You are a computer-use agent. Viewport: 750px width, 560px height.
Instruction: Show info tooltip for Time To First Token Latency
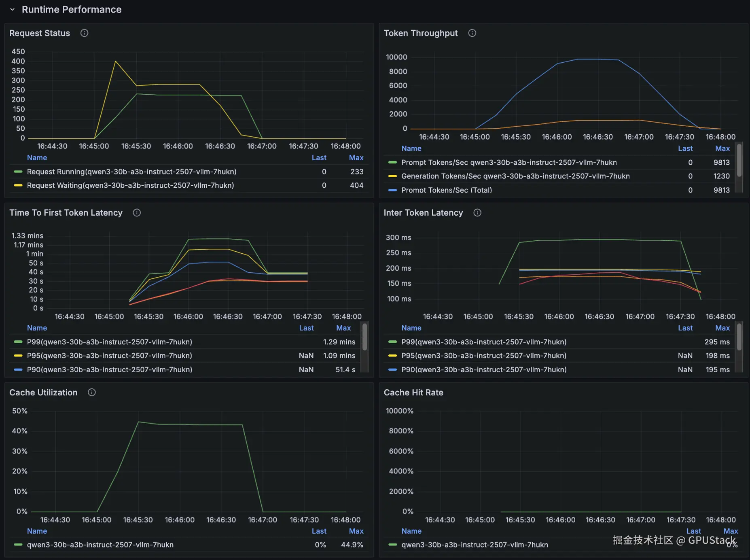coord(137,213)
